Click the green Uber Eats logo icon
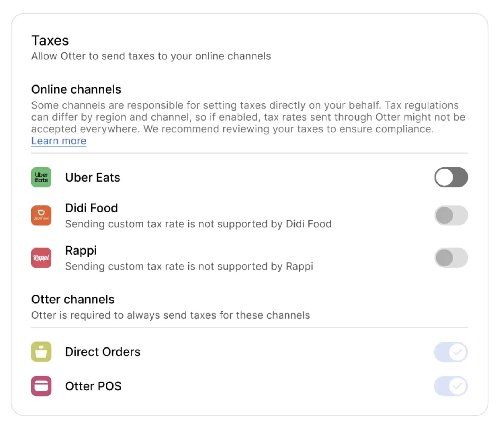The height and width of the screenshot is (429, 504). [41, 177]
